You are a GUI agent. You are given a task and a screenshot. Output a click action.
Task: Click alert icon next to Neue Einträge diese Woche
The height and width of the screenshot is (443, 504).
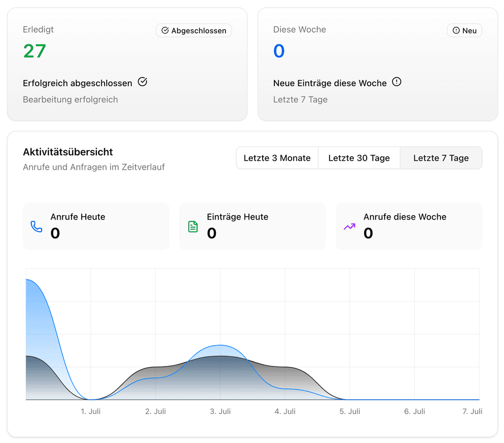tap(397, 82)
